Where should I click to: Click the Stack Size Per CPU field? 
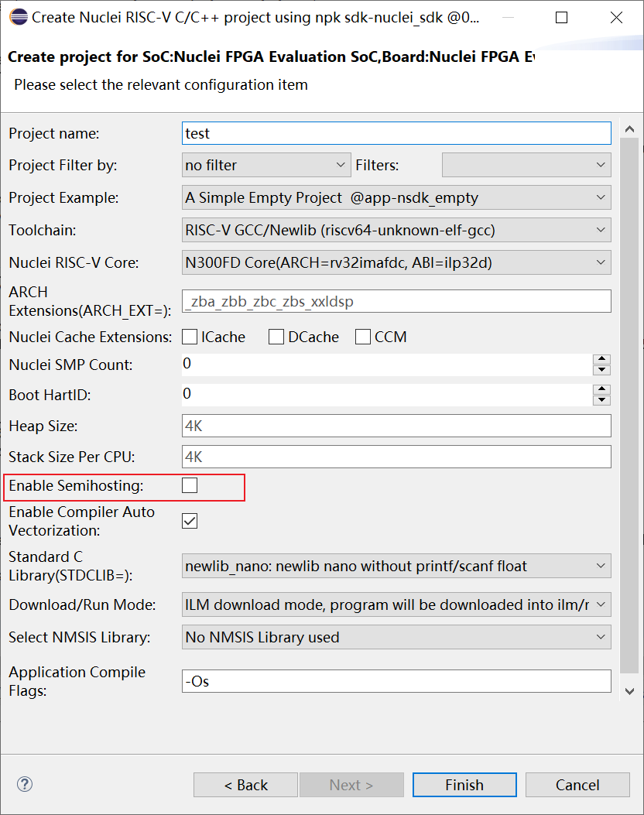(x=396, y=457)
